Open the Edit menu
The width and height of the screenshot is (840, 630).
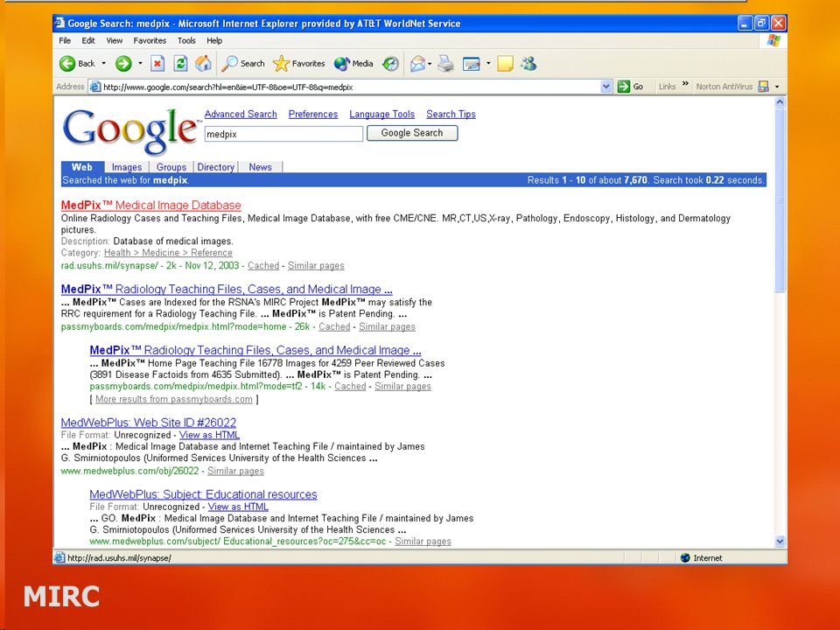[x=88, y=41]
